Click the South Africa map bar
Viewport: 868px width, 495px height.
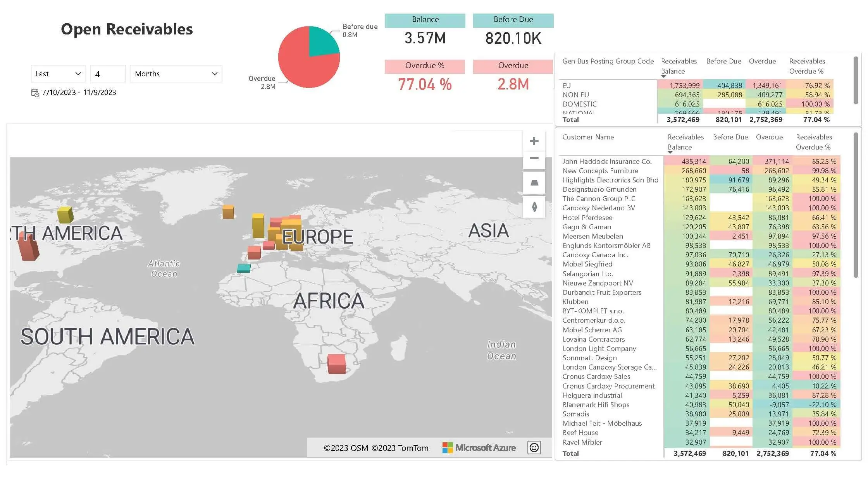[336, 364]
